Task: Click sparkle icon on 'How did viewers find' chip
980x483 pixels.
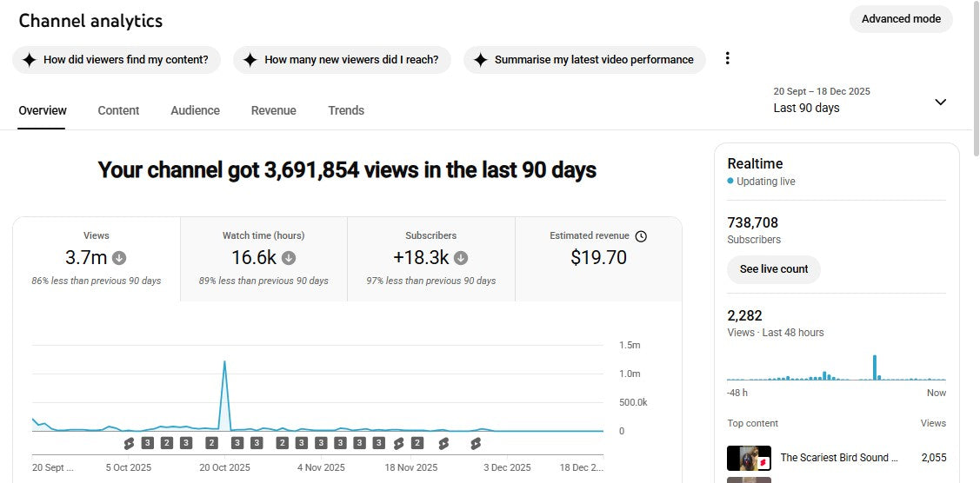Action: 29,60
